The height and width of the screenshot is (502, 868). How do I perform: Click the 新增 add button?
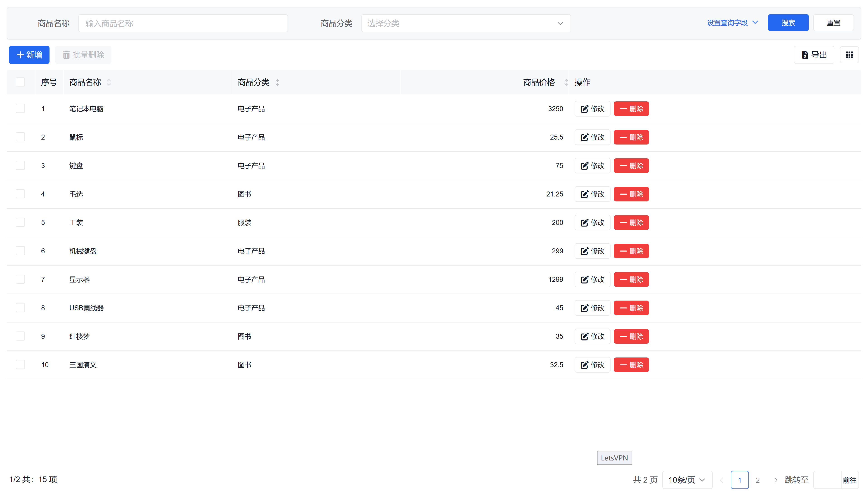tap(29, 55)
